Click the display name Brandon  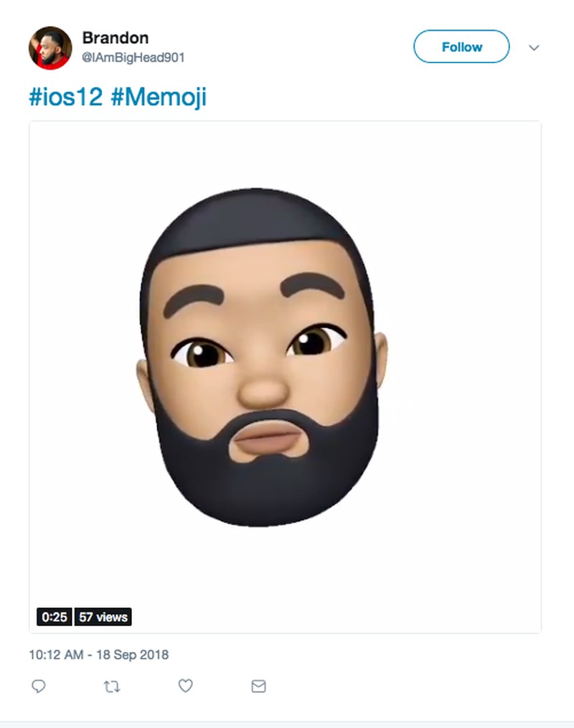click(115, 37)
